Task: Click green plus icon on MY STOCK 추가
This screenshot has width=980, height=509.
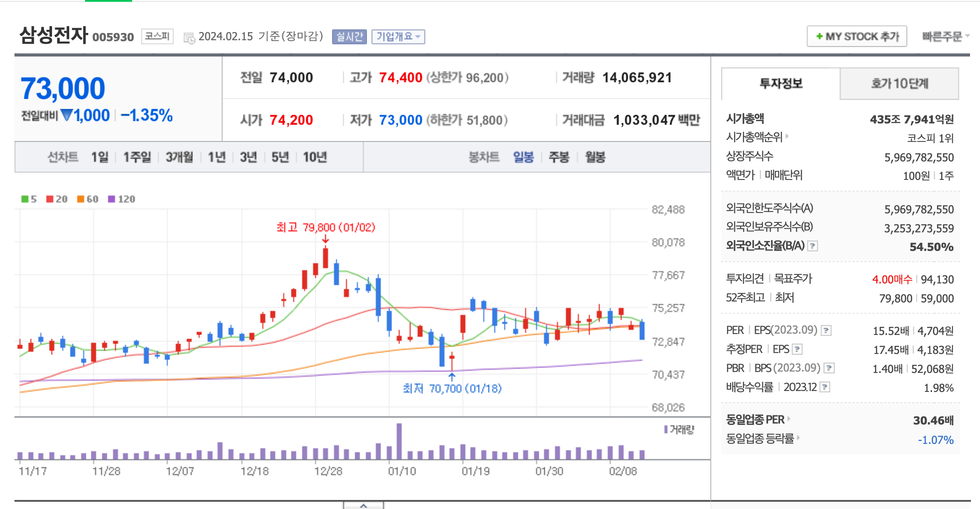Action: [819, 37]
